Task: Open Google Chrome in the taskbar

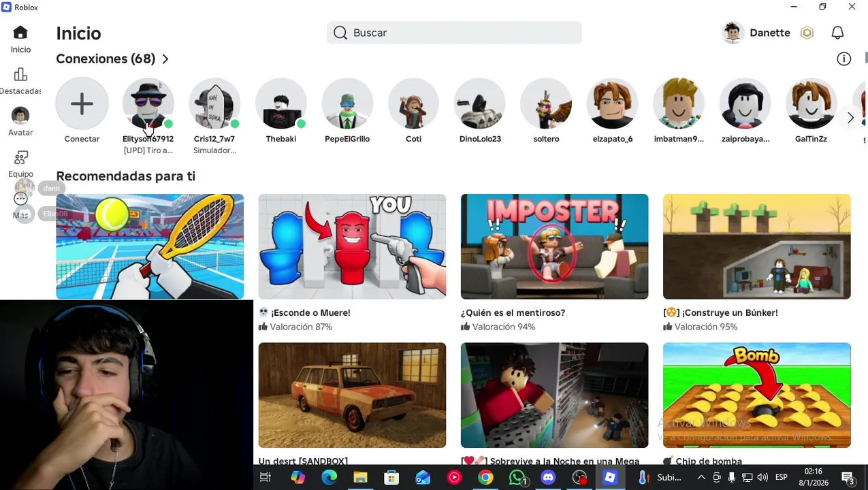Action: coord(485,478)
